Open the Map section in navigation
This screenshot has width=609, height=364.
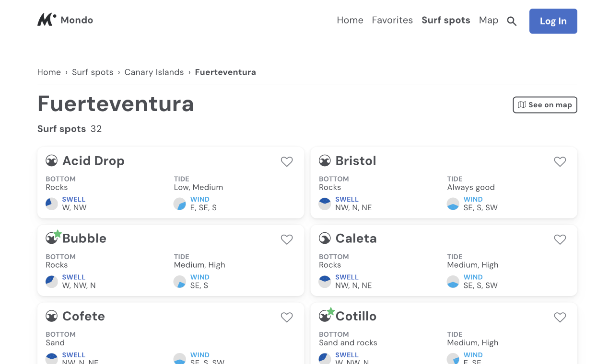coord(489,20)
